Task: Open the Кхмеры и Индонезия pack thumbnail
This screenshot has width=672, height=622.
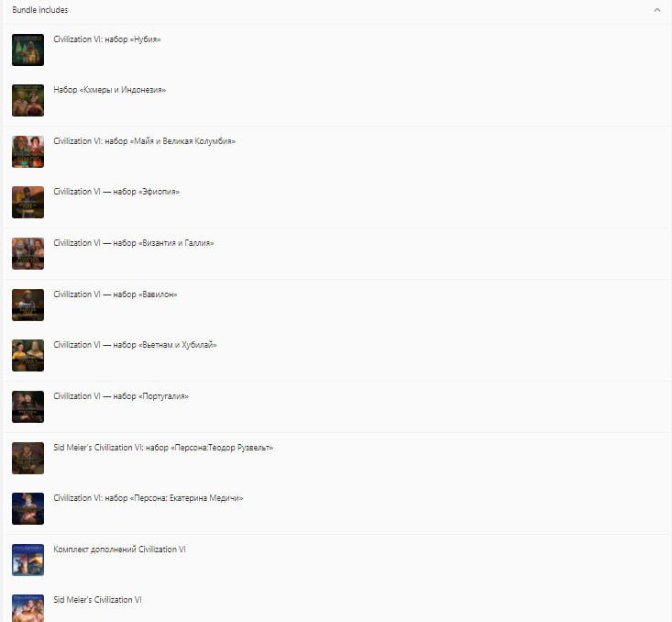Action: point(28,100)
